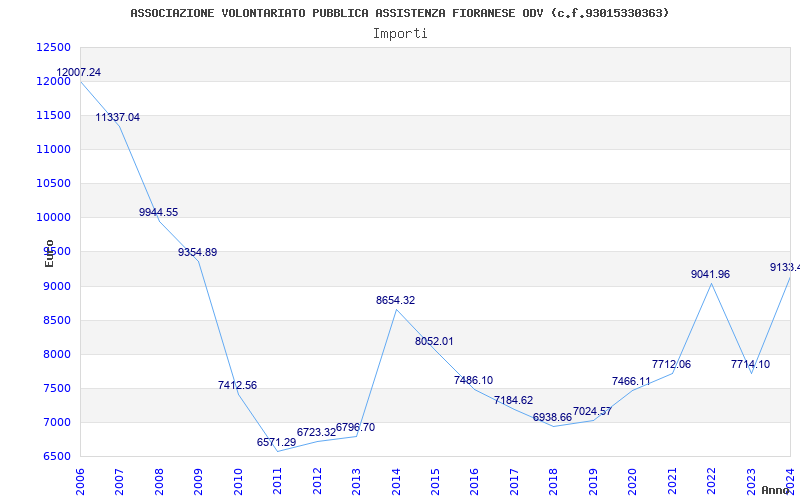
Task: Click the 8000 Euro axis value
Action: (56, 354)
